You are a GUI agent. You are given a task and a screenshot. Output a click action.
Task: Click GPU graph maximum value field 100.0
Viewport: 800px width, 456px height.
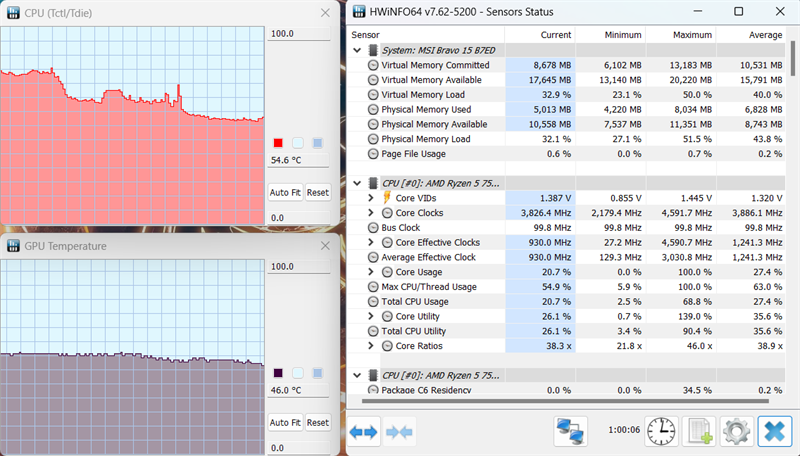click(299, 267)
